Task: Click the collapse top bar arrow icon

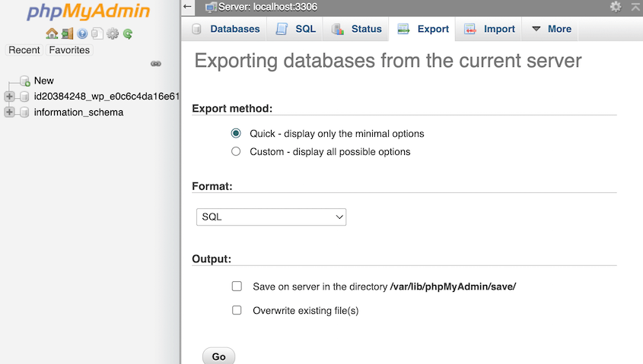Action: 636,7
